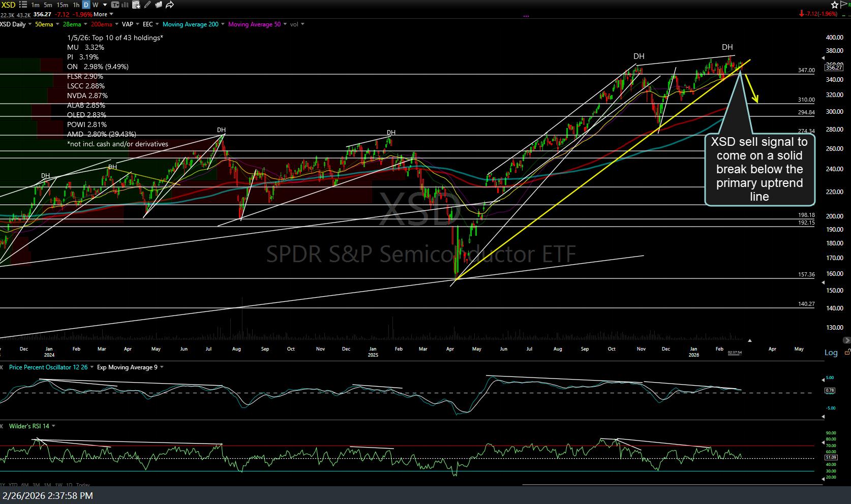Image resolution: width=851 pixels, height=504 pixels.
Task: Click the YTD range button
Action: click(x=13, y=485)
